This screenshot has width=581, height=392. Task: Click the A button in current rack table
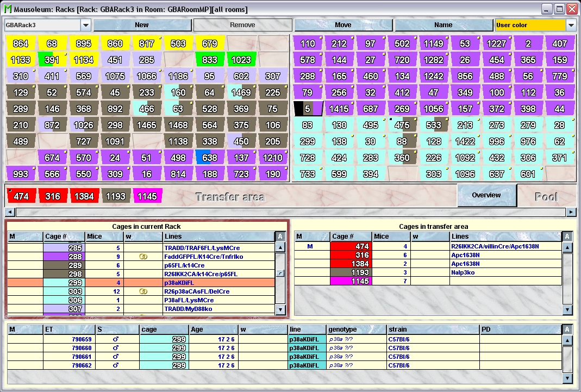click(280, 237)
